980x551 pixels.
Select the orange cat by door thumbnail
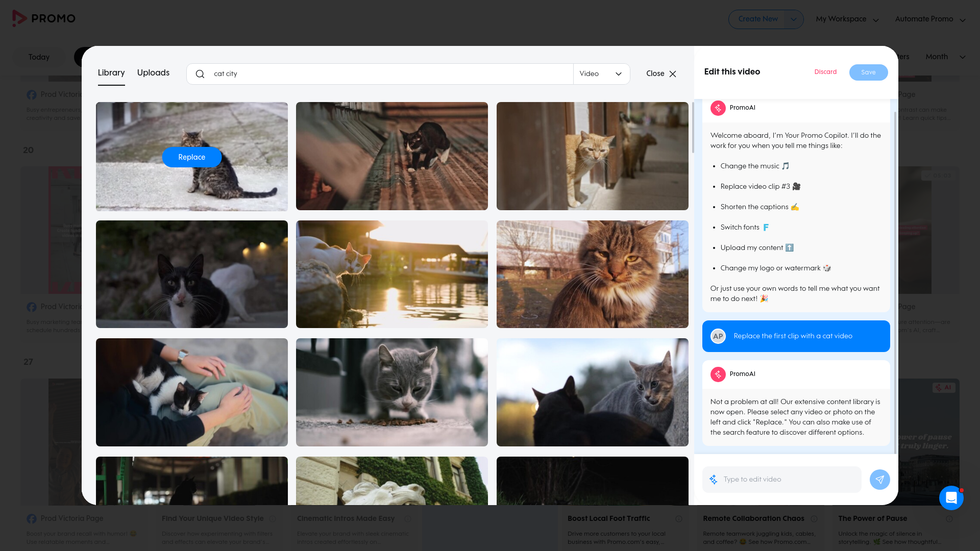(x=592, y=156)
